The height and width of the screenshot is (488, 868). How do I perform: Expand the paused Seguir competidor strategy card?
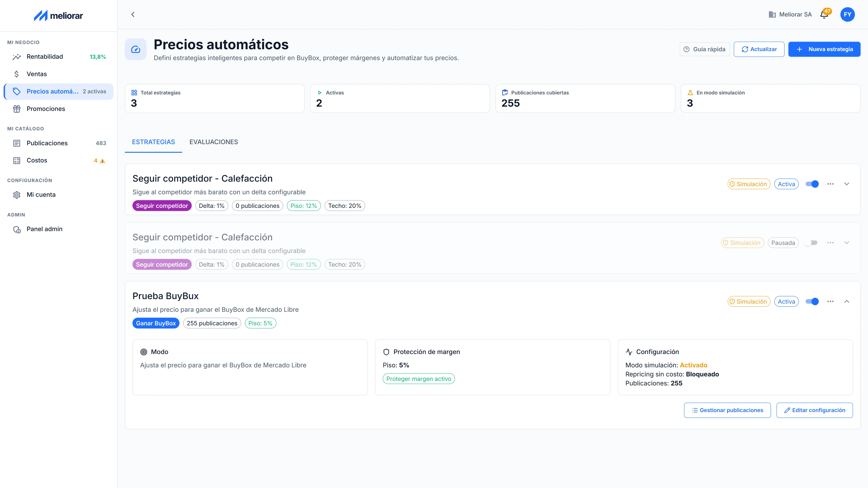(x=847, y=242)
